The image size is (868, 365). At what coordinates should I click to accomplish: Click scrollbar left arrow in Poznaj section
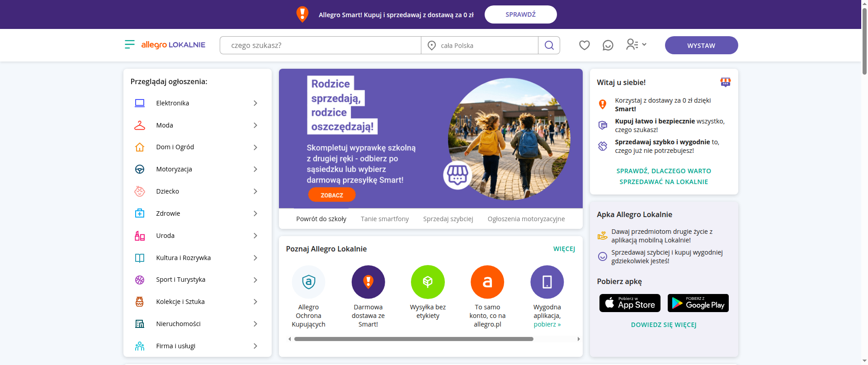[290, 339]
